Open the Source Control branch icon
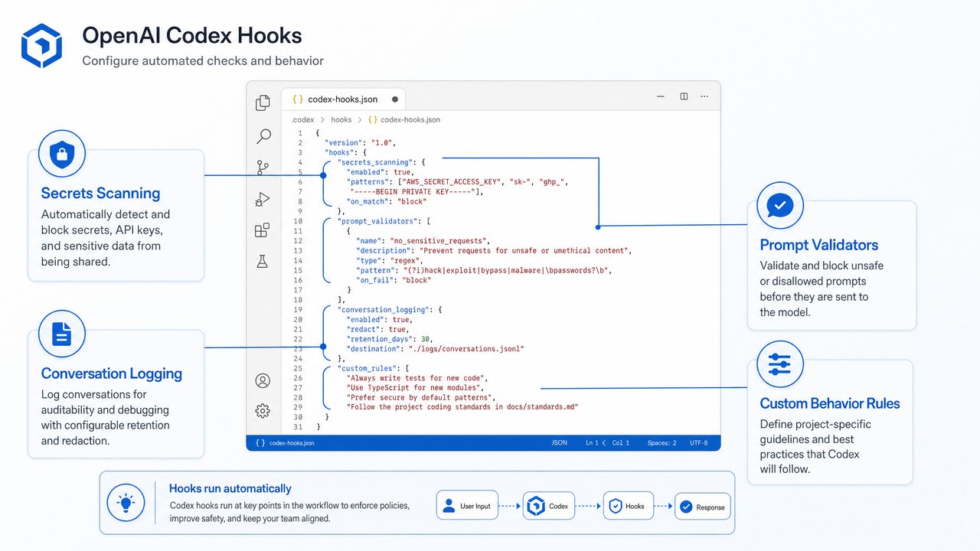This screenshot has height=551, width=980. 263,168
